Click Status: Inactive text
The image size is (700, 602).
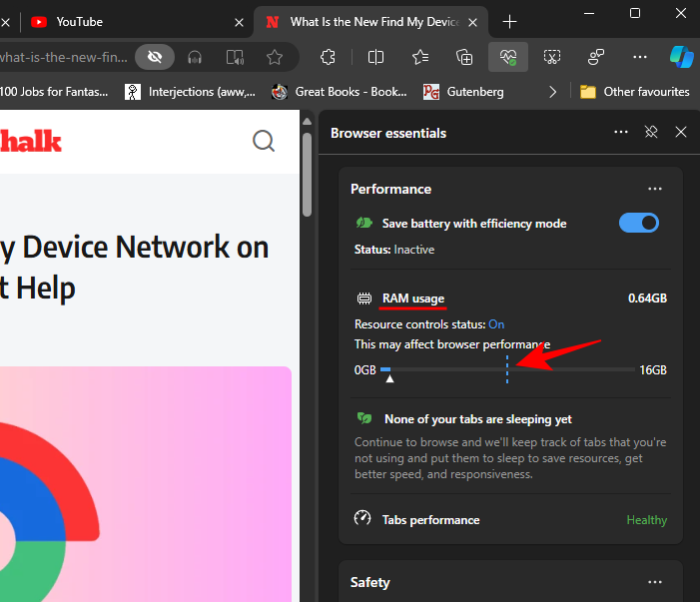tap(394, 250)
